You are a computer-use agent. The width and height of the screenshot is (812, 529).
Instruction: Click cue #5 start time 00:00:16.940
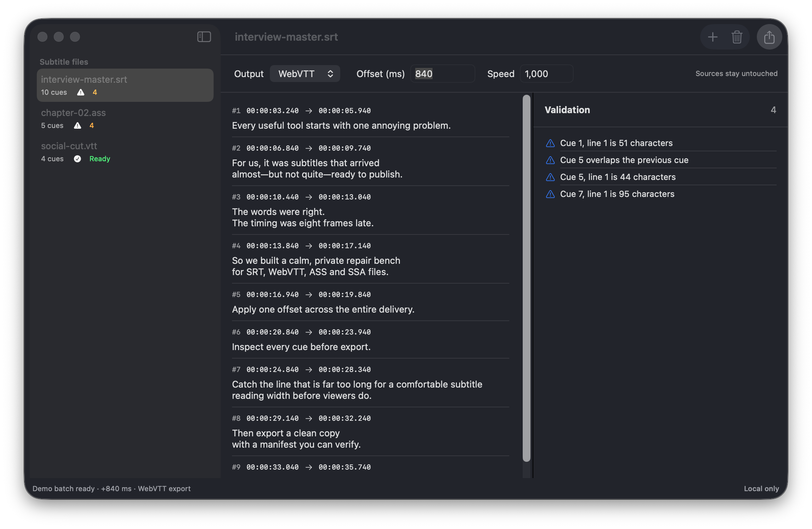[x=273, y=295]
